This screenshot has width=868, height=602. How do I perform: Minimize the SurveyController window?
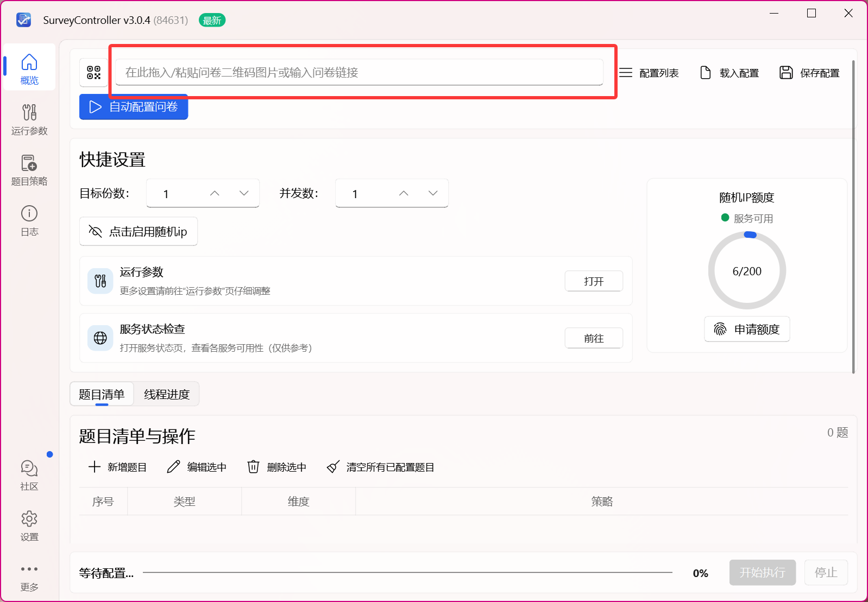774,13
